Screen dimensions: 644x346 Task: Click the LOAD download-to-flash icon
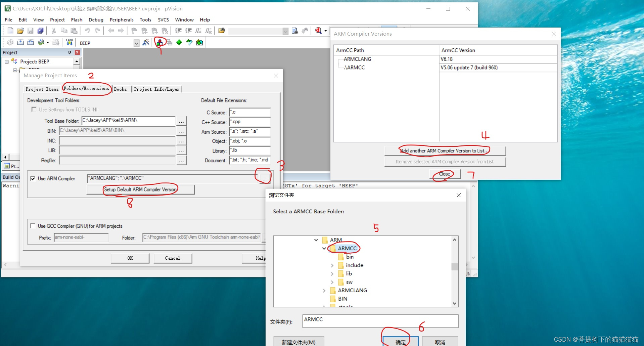(69, 42)
